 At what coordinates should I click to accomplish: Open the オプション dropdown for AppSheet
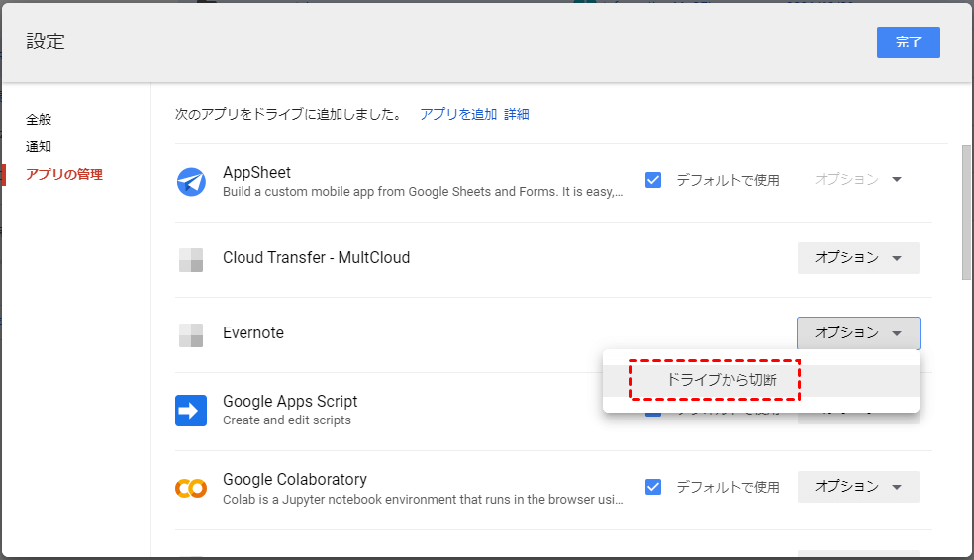pos(858,179)
